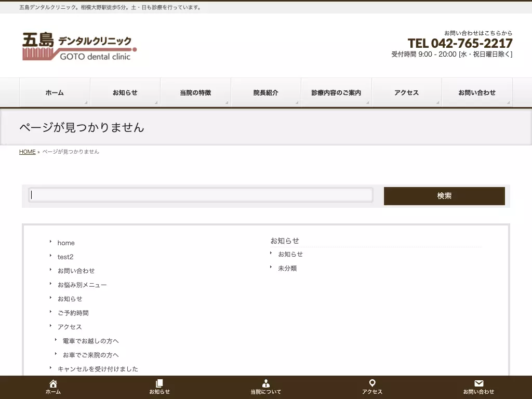Viewport: 532px width, 399px height.
Task: Open アクセス in sitemap list
Action: pos(70,327)
